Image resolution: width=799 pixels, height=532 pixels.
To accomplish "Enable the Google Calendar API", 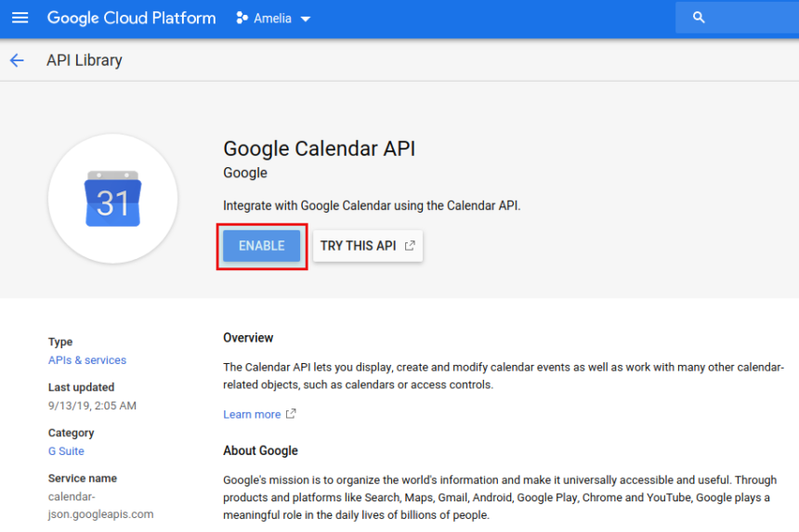I will 262,246.
